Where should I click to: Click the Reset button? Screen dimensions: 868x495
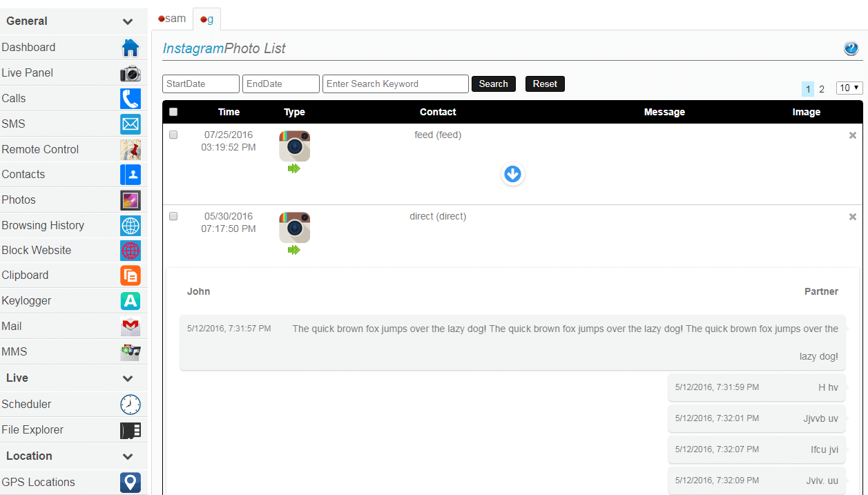545,84
